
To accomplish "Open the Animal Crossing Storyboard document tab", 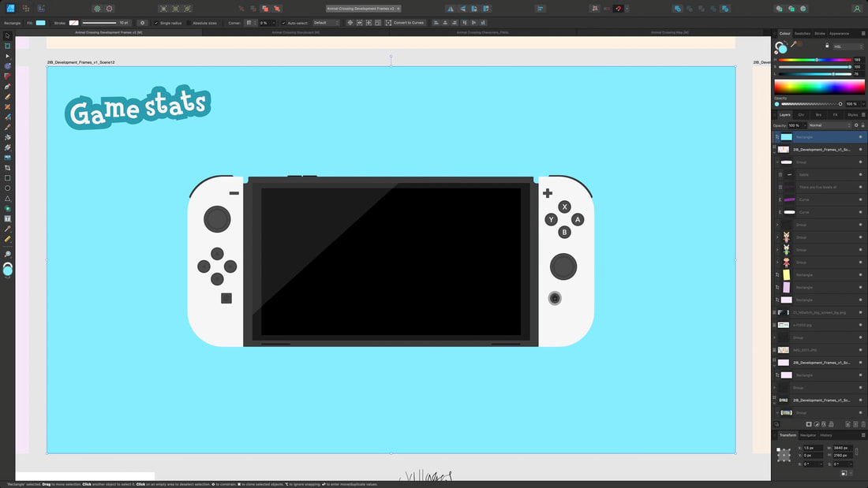I will pos(296,32).
